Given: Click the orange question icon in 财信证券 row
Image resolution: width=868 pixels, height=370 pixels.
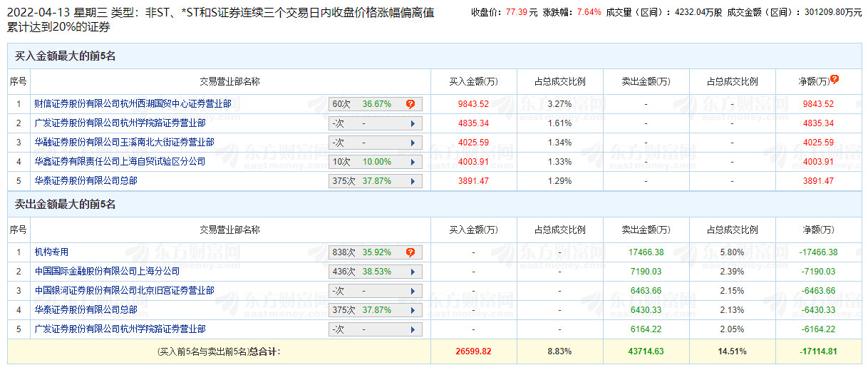Looking at the screenshot, I should 410,104.
